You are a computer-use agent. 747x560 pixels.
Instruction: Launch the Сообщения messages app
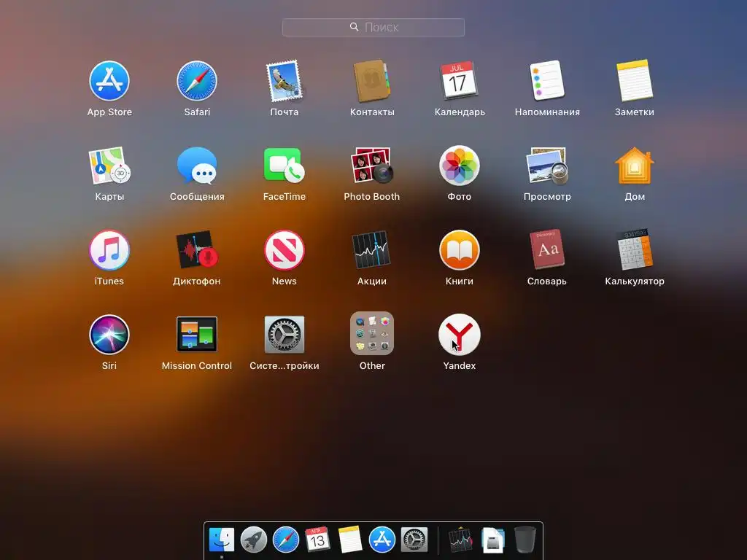coord(197,166)
